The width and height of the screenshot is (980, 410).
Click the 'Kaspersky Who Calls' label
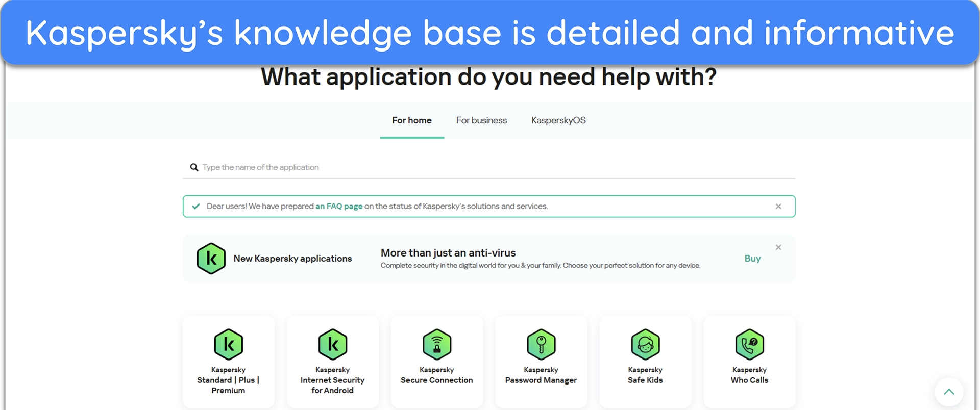(749, 375)
